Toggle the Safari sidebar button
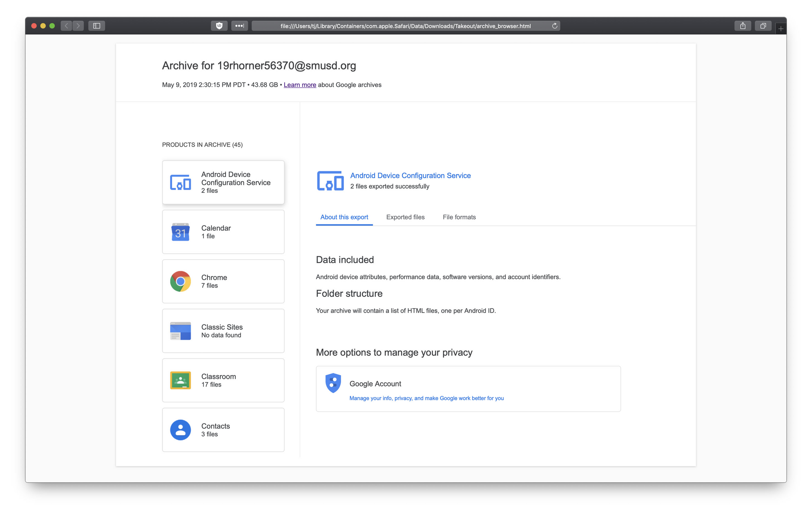The height and width of the screenshot is (516, 812). [x=97, y=26]
